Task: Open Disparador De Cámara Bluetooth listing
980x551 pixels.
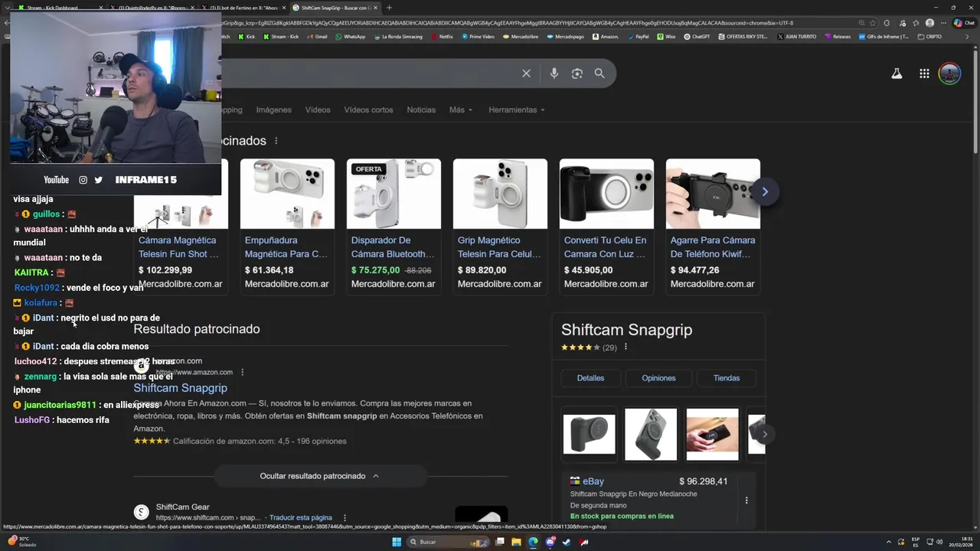Action: (x=393, y=247)
